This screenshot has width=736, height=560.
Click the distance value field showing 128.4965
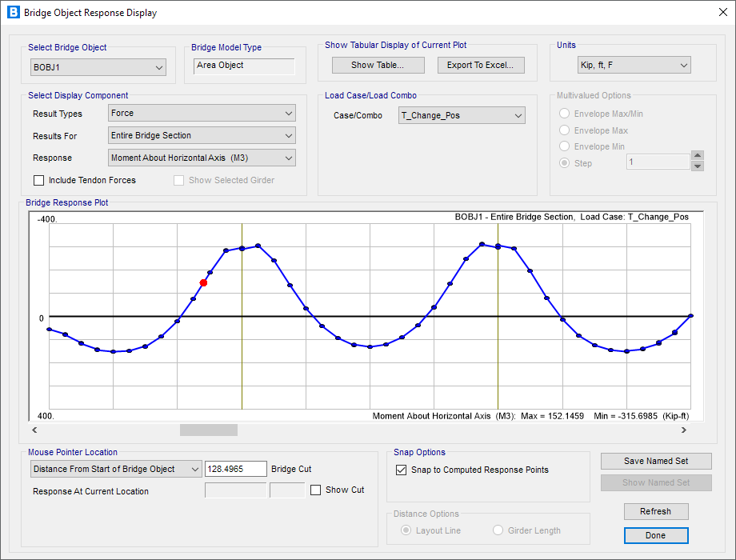(235, 469)
